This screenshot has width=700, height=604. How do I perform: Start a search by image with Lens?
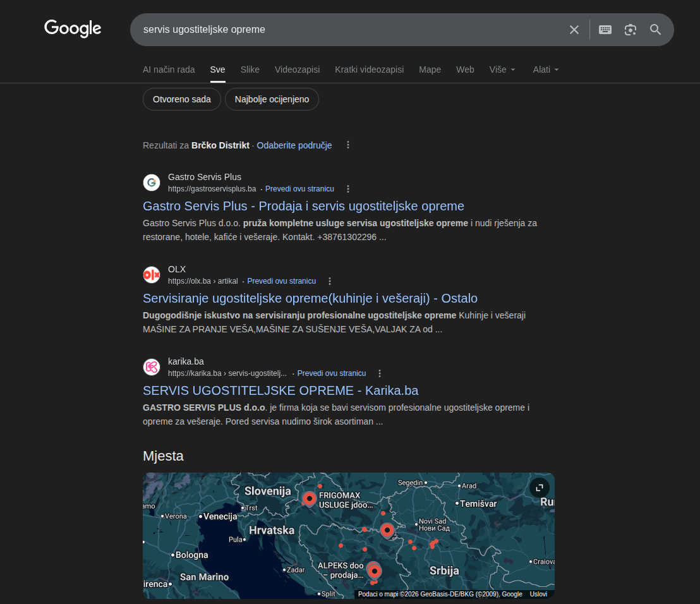(630, 30)
